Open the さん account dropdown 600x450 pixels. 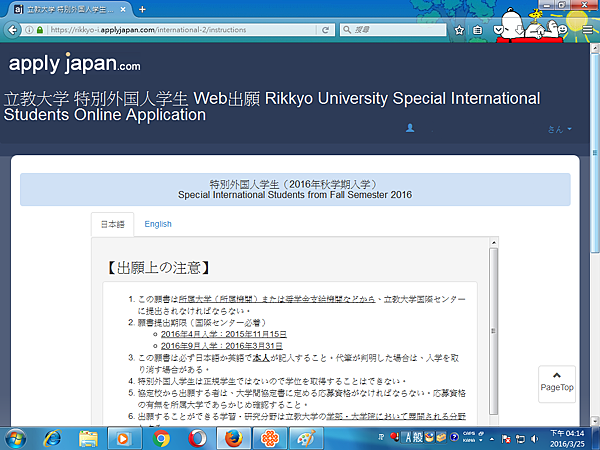click(x=559, y=129)
